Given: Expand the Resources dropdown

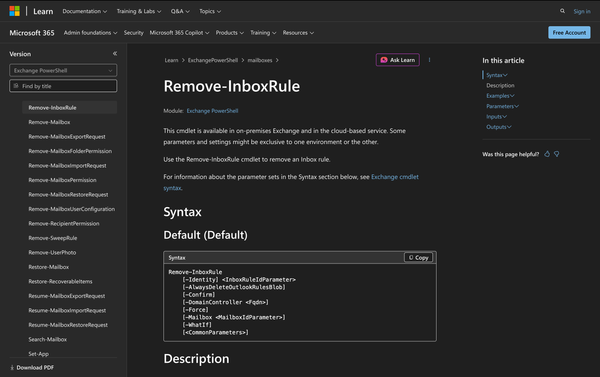Looking at the screenshot, I should pos(298,33).
